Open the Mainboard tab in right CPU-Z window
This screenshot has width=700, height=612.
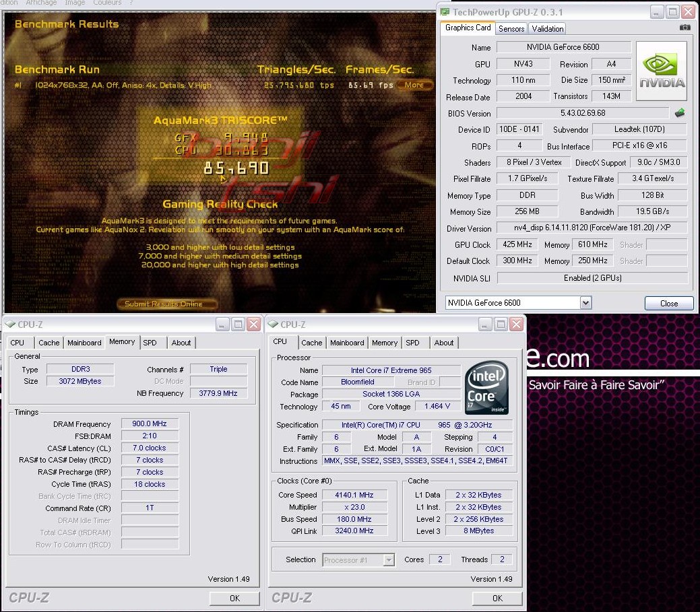(x=347, y=343)
